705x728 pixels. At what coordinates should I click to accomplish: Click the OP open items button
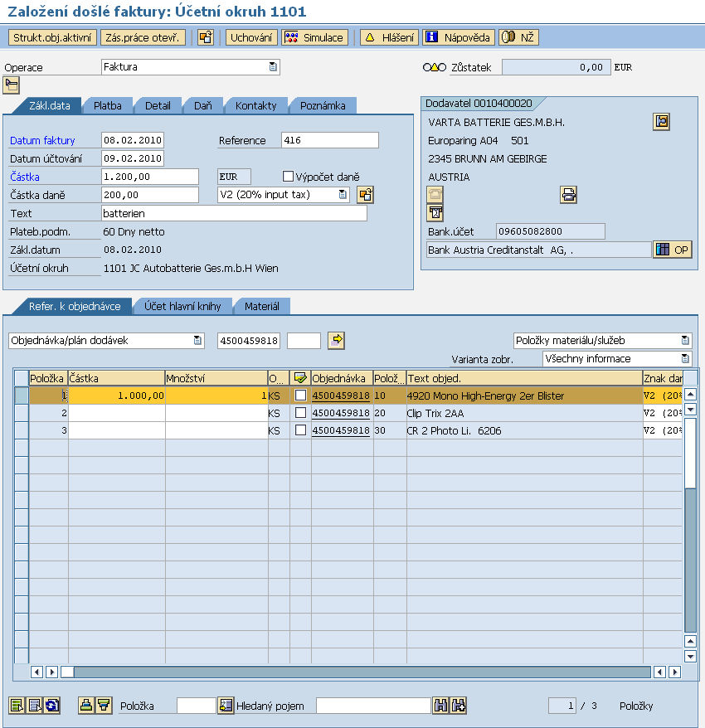(672, 250)
